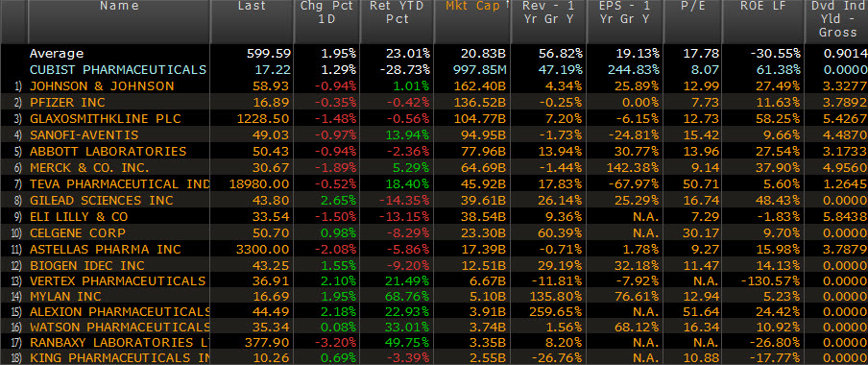Click the EPS - 1 Yr Gr column header
This screenshot has width=868, height=365.
click(624, 21)
